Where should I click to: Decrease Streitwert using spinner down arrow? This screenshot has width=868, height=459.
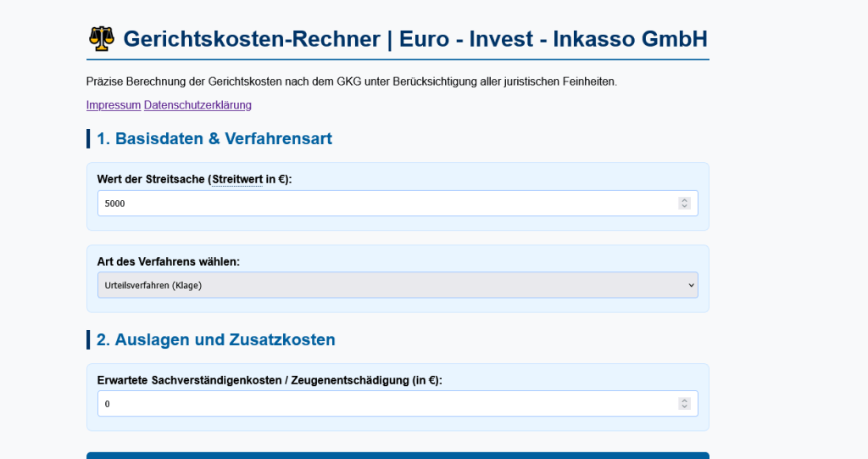[684, 207]
